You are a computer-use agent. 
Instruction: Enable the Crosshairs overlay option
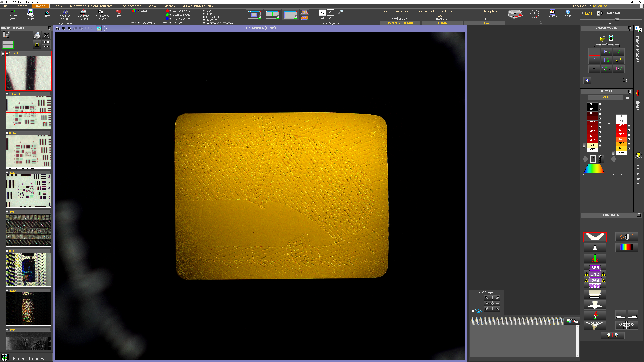pos(204,20)
